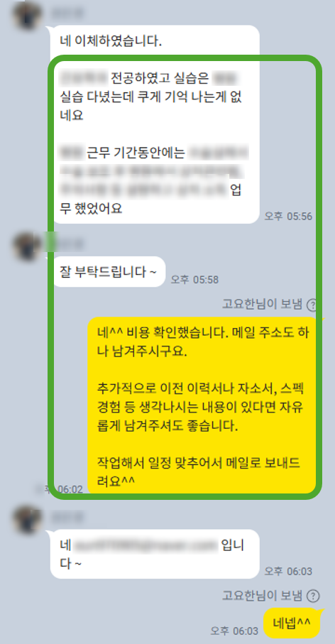This screenshot has height=644, width=335.
Task: Open profile picture beside '네 이체하였습니다' message
Action: pyautogui.click(x=26, y=16)
